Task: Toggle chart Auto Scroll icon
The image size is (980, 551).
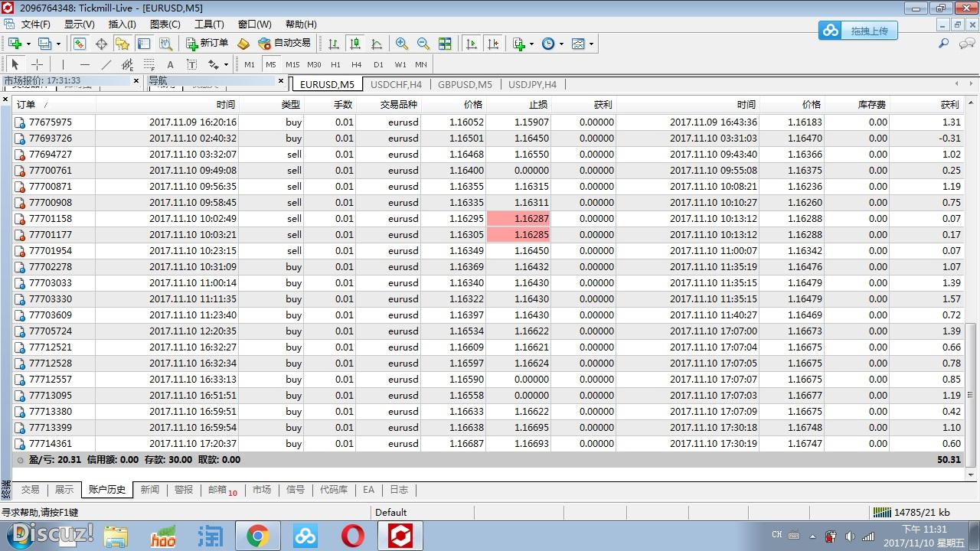Action: [472, 44]
